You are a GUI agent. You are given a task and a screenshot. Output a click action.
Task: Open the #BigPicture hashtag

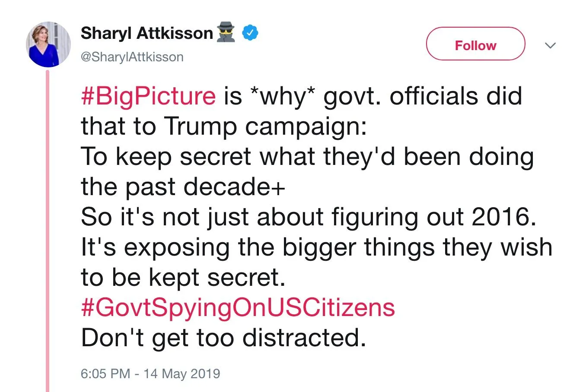click(x=148, y=96)
